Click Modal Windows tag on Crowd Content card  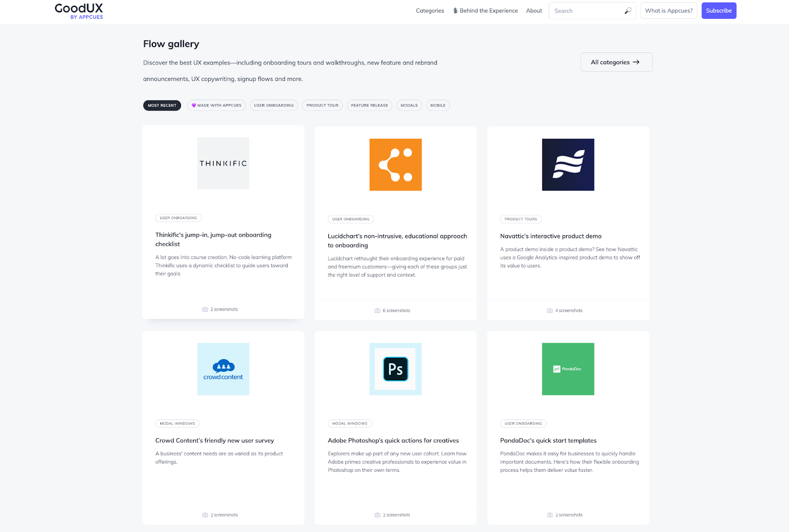click(178, 424)
